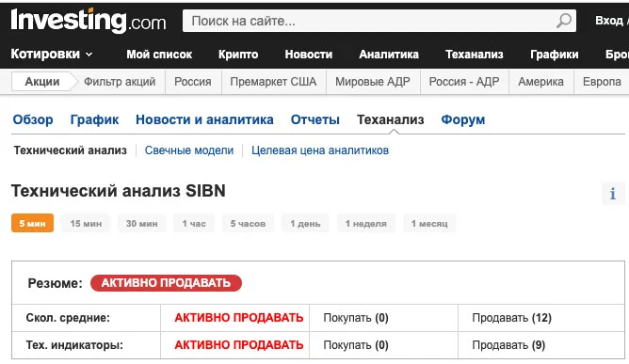The height and width of the screenshot is (364, 629).
Task: Open the technical analysis info icon
Action: 613,193
